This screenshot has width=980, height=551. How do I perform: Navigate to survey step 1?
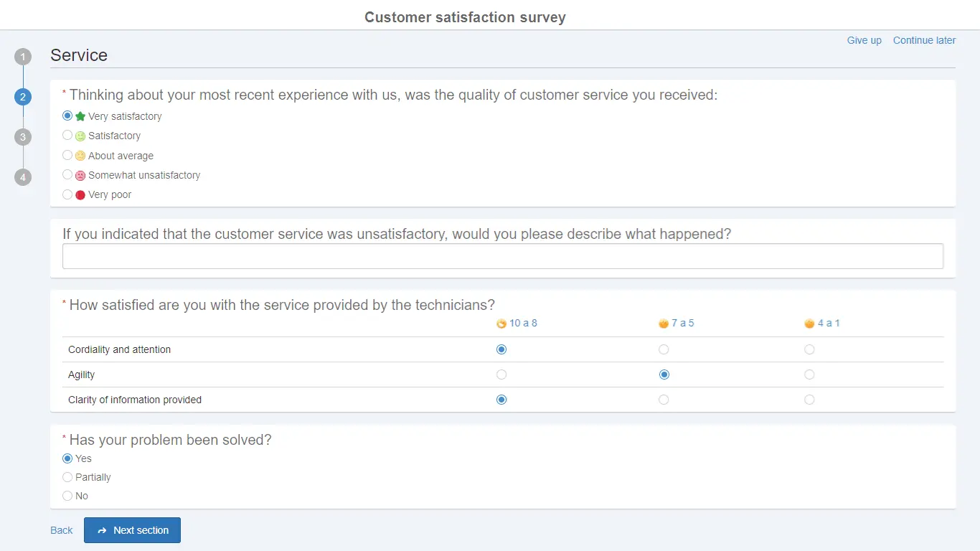click(x=22, y=56)
